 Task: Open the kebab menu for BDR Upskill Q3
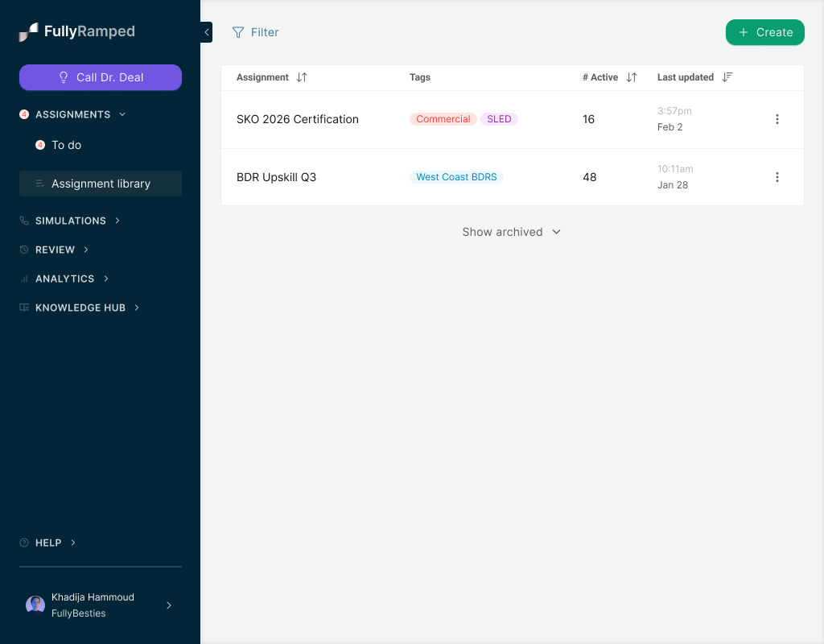[x=777, y=177]
